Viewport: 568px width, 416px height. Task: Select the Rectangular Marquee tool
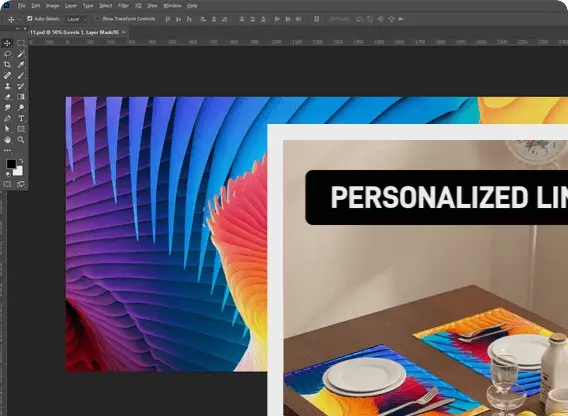point(21,43)
